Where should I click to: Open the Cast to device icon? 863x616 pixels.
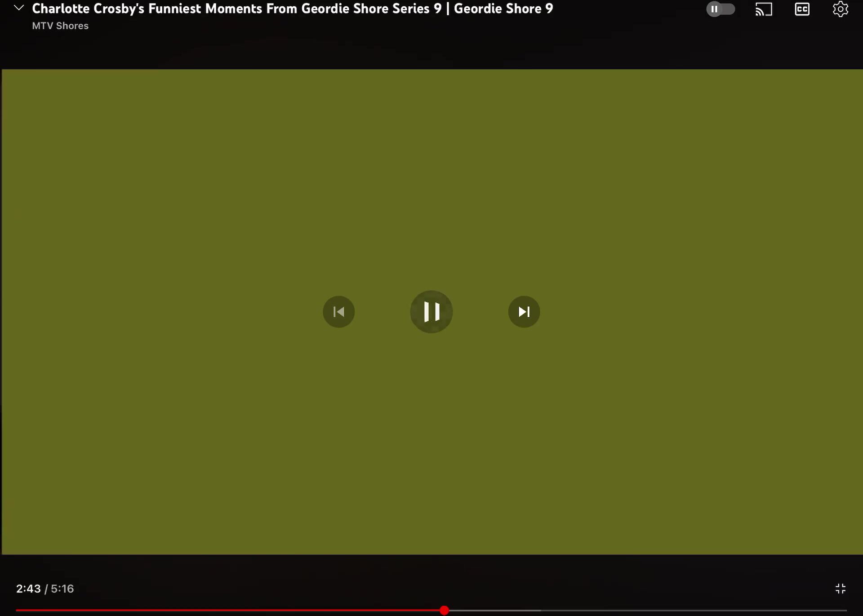[763, 9]
